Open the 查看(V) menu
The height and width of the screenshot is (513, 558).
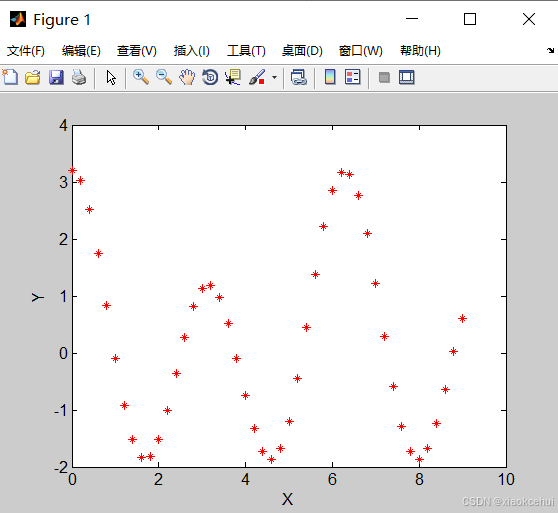pyautogui.click(x=137, y=51)
